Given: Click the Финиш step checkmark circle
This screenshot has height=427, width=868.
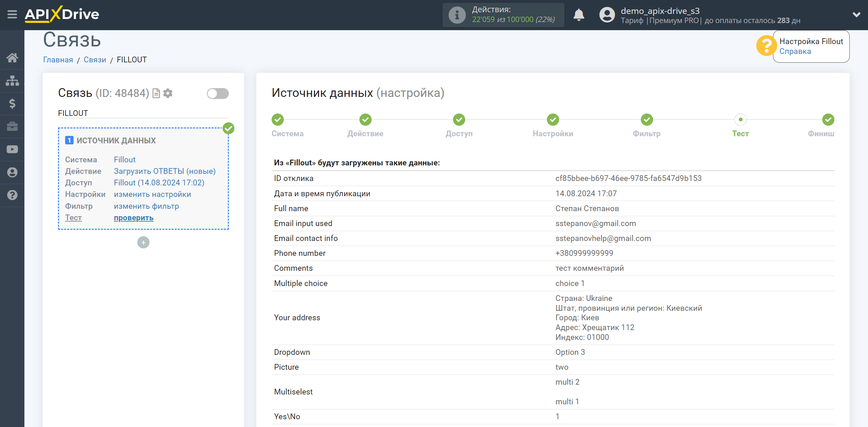Looking at the screenshot, I should [828, 120].
